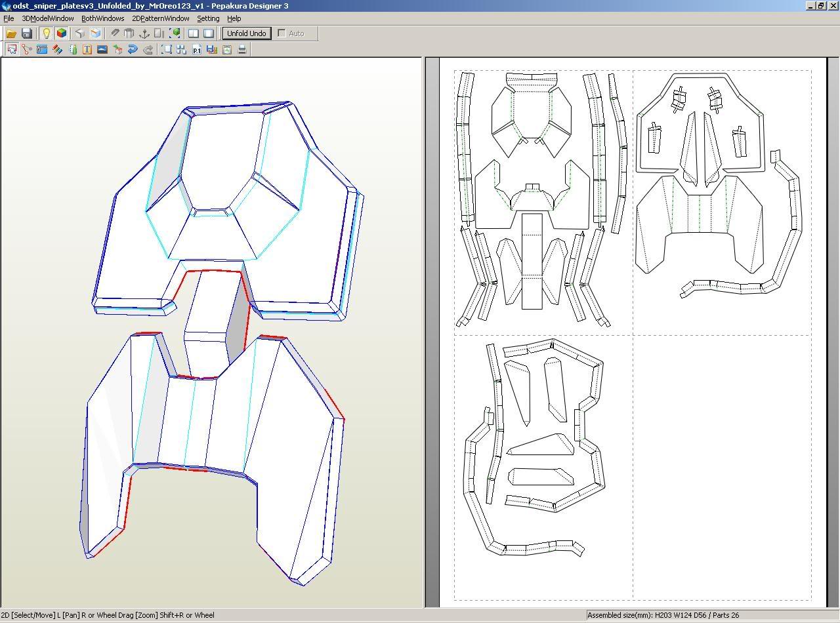Click the blue image insert icon
Screen dimensions: 840x623
tap(102, 49)
